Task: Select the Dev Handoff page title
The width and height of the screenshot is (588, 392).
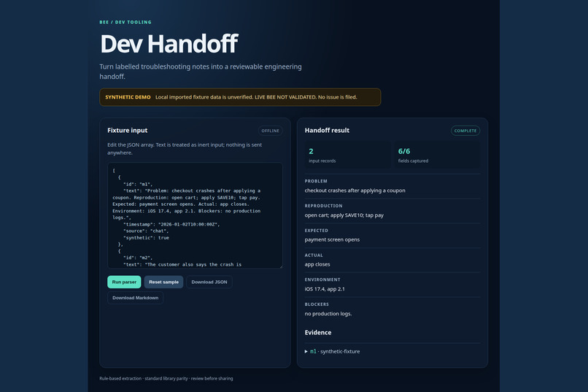Action: click(169, 44)
